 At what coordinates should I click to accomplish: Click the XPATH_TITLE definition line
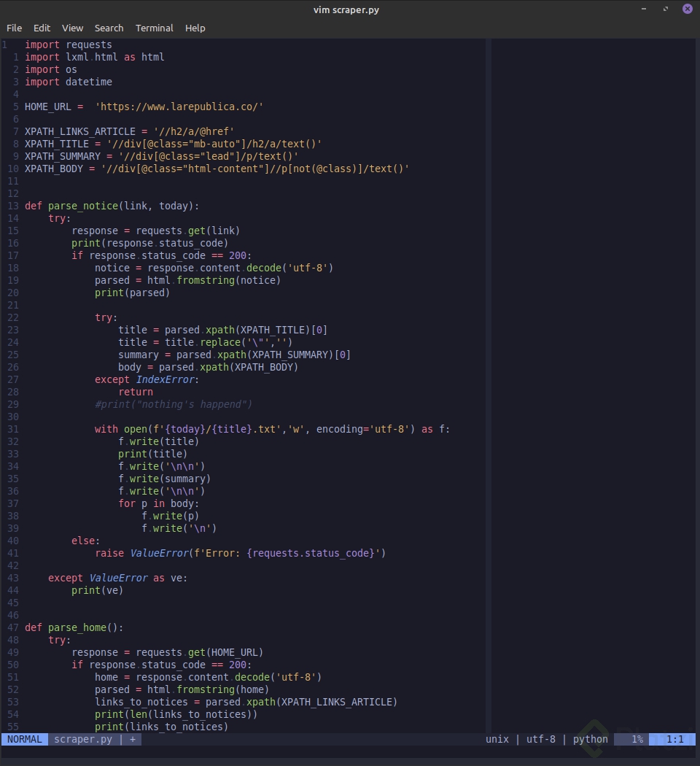174,144
